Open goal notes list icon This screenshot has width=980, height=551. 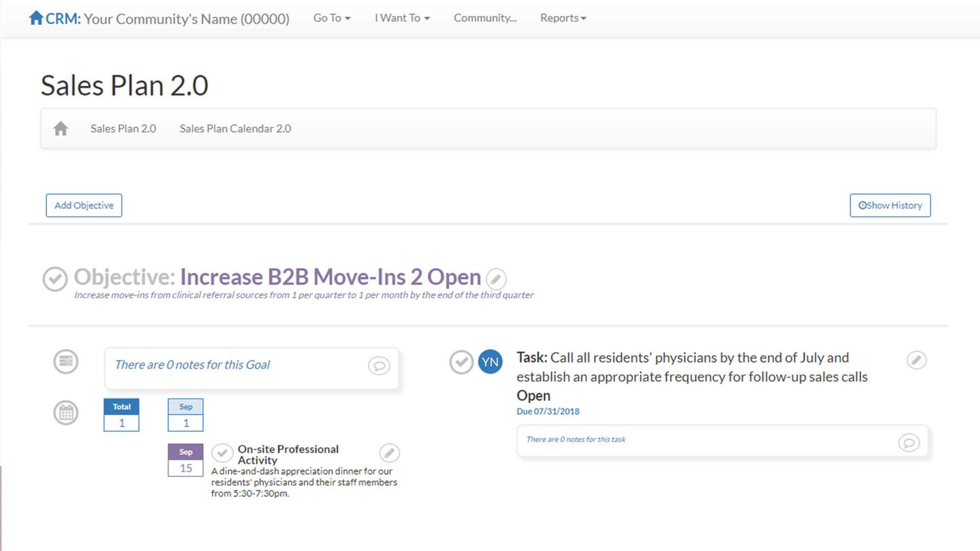coord(66,361)
